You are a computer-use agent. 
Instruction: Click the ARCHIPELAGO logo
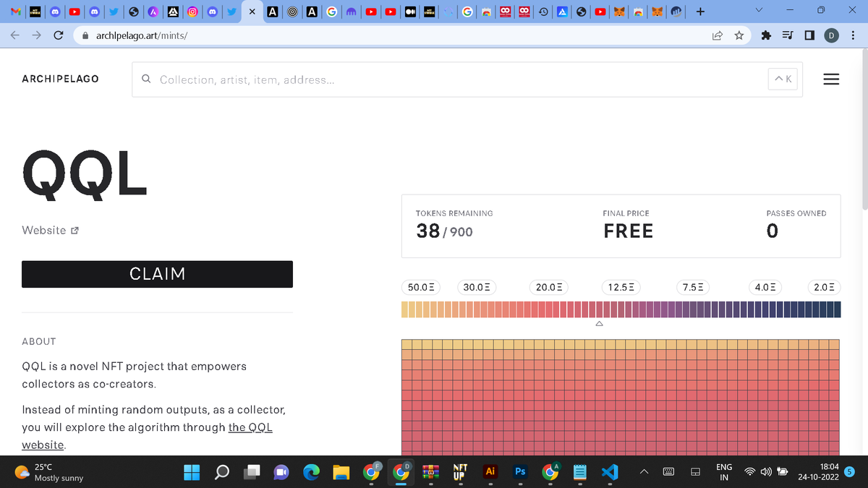click(61, 79)
